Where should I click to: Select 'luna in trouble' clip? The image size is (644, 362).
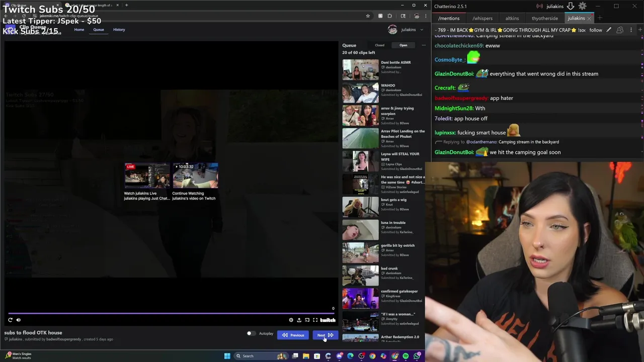coord(383,230)
